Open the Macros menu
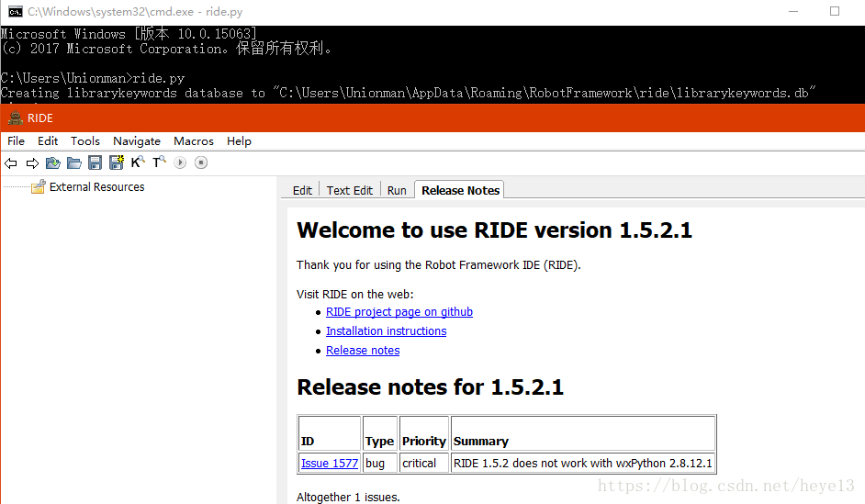865x504 pixels. pos(194,141)
